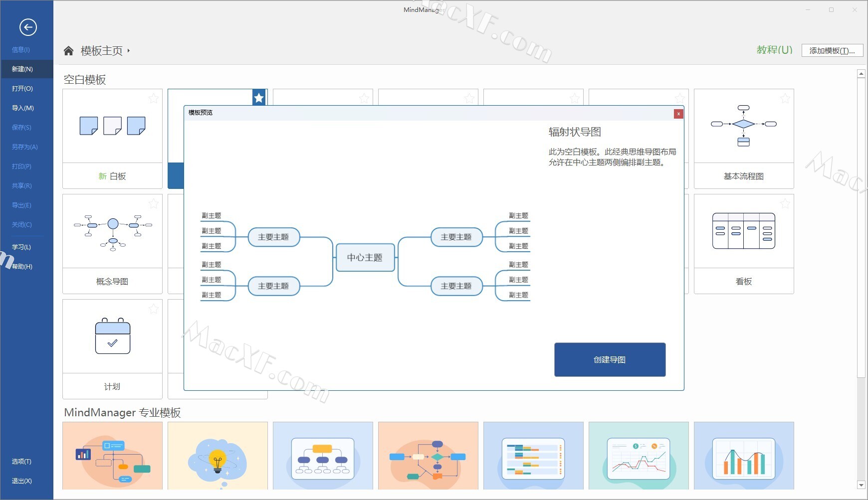Click the 看板 template label
Screen dimensions: 868x500
[x=744, y=281]
